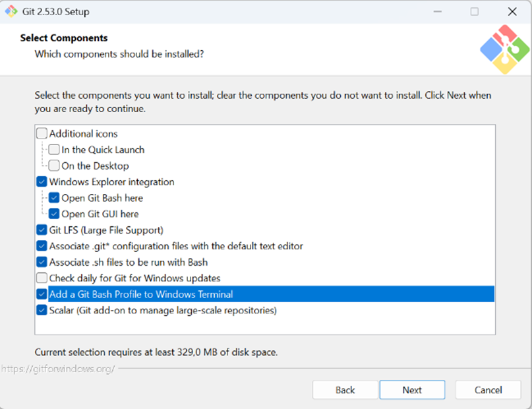This screenshot has height=409, width=532.
Task: Click the Open Git GUI here label
Action: pos(100,214)
